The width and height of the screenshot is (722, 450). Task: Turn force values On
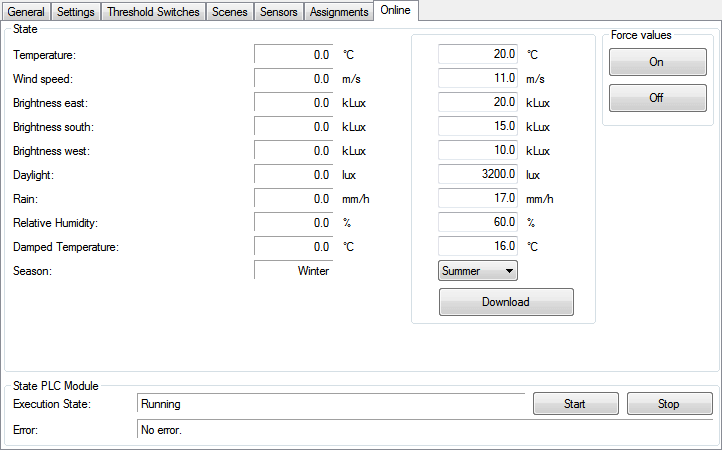point(658,62)
